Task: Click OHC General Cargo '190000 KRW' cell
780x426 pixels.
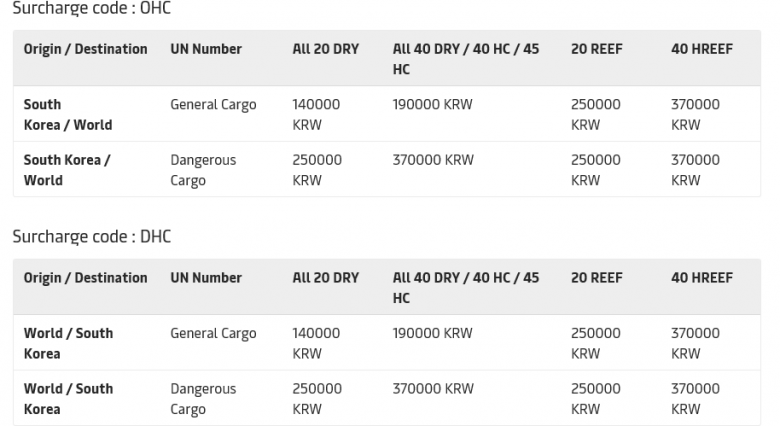Action: pos(432,105)
